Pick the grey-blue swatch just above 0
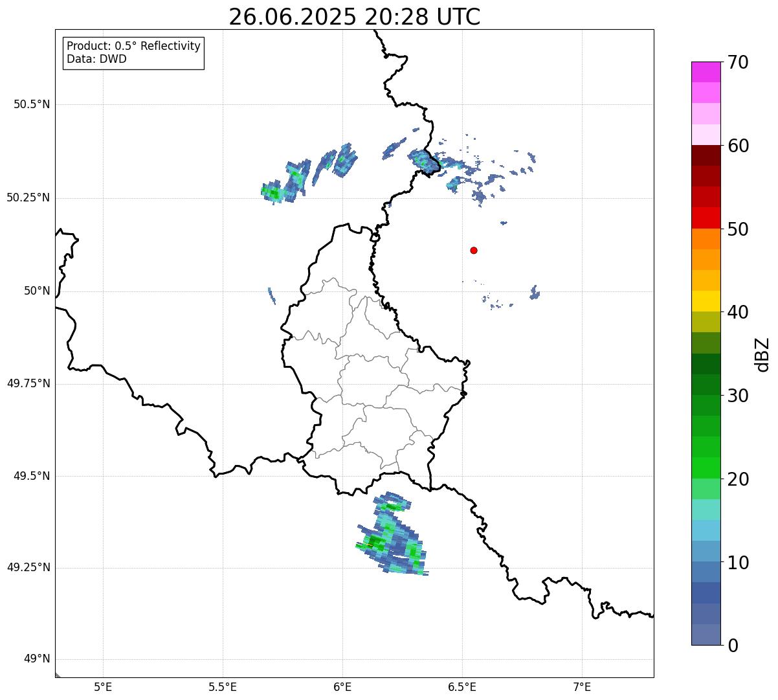This screenshot has height=700, width=778. [x=706, y=635]
